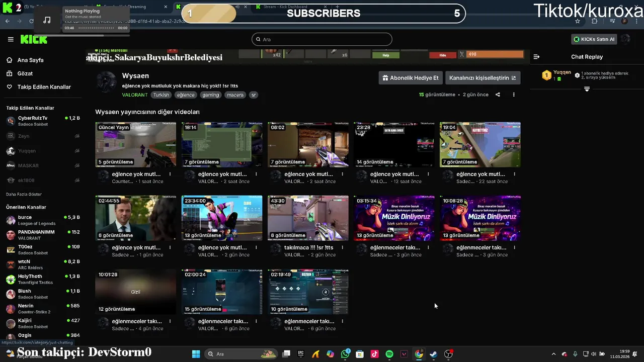644x362 pixels.
Task: Open Nesrin recommended channel
Action: point(43,308)
